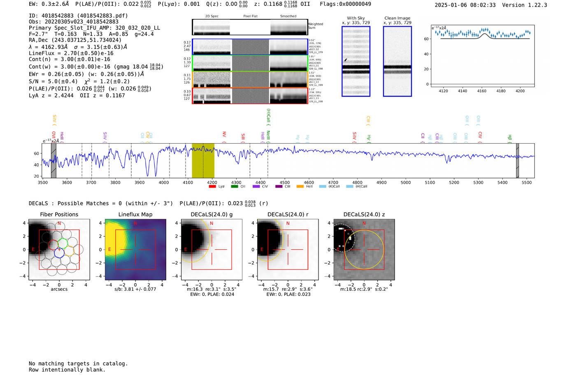Image resolution: width=576 pixels, height=392 pixels.
Task: Select the RA,Dec coordinates text
Action: [x=75, y=40]
